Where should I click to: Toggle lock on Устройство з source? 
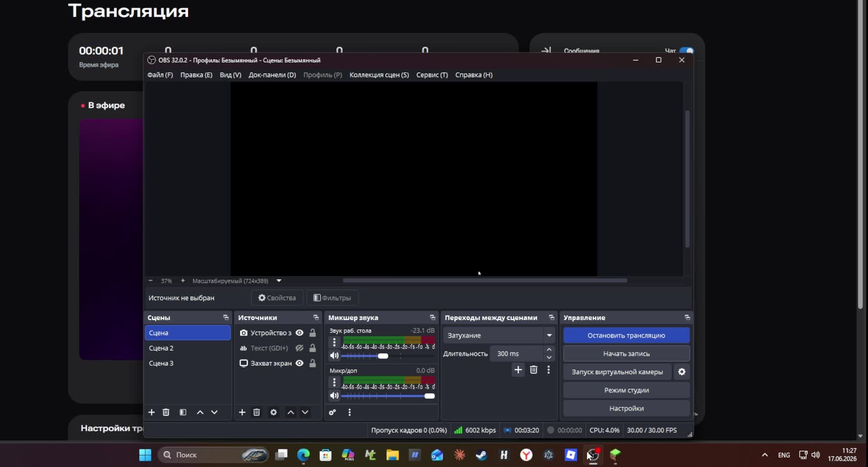pos(312,333)
